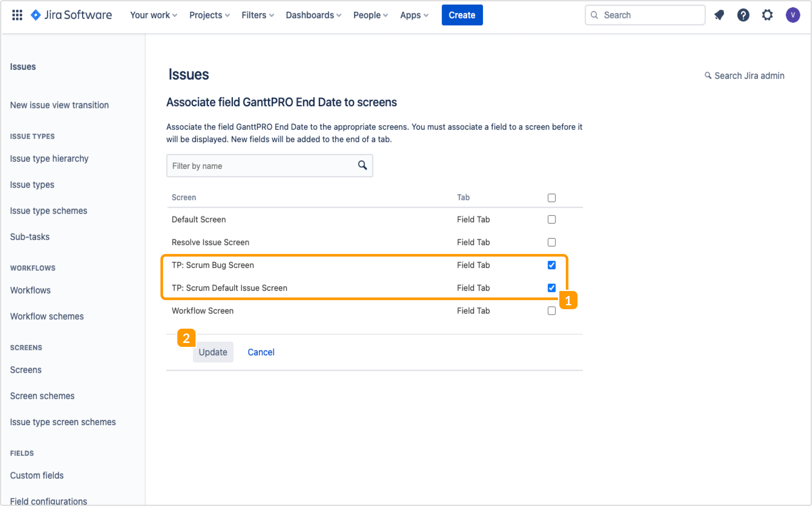Screen dimensions: 812x506
Task: Click the TP: Scrum Bug Screen name
Action: pos(213,265)
